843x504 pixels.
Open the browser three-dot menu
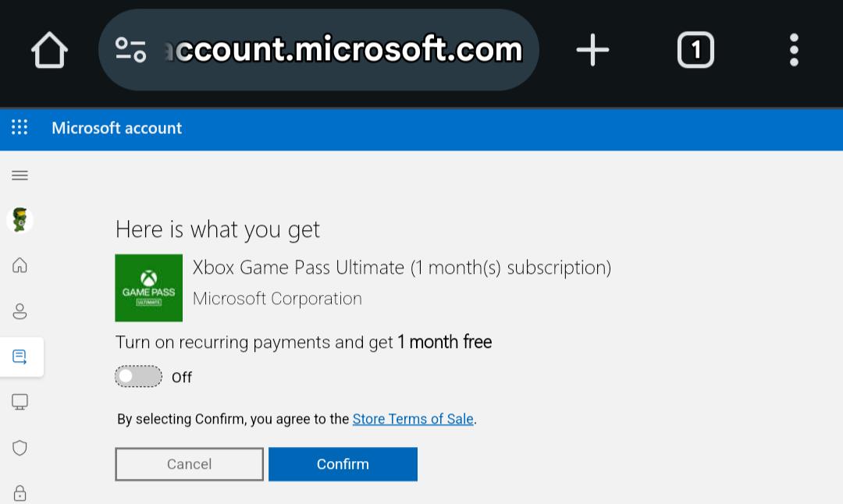point(793,49)
